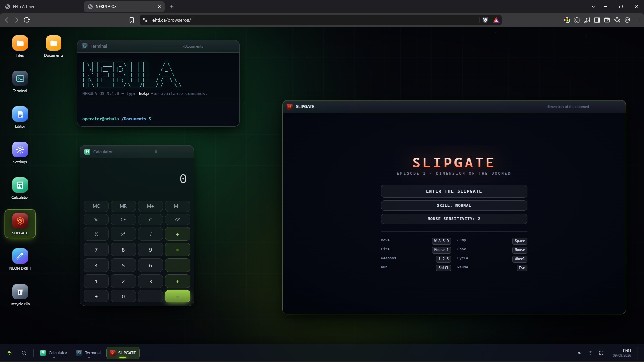Cycle the SKILL: NORMAL setting
Image resolution: width=644 pixels, height=362 pixels.
pyautogui.click(x=454, y=205)
